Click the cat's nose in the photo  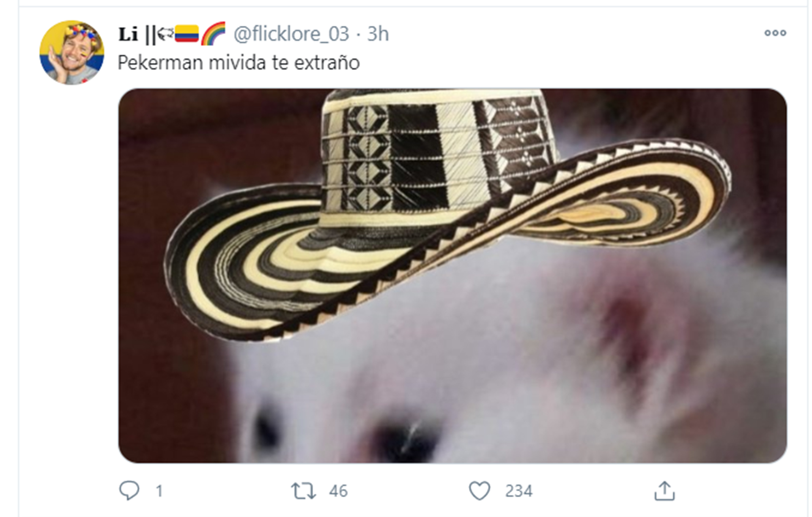coord(404,440)
